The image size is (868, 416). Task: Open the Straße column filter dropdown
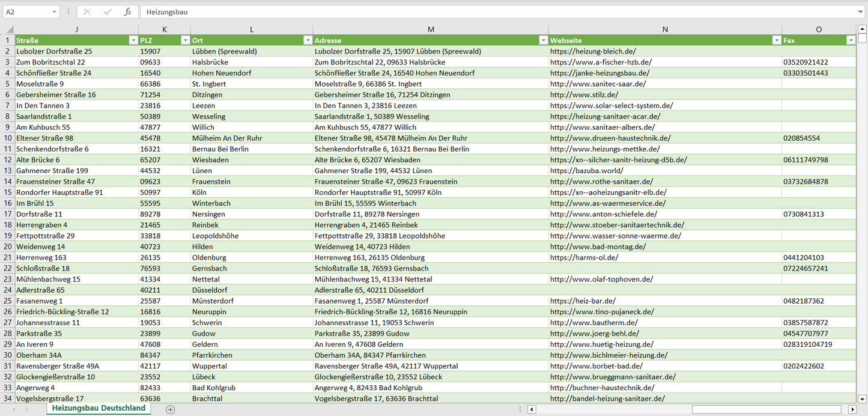pyautogui.click(x=133, y=40)
